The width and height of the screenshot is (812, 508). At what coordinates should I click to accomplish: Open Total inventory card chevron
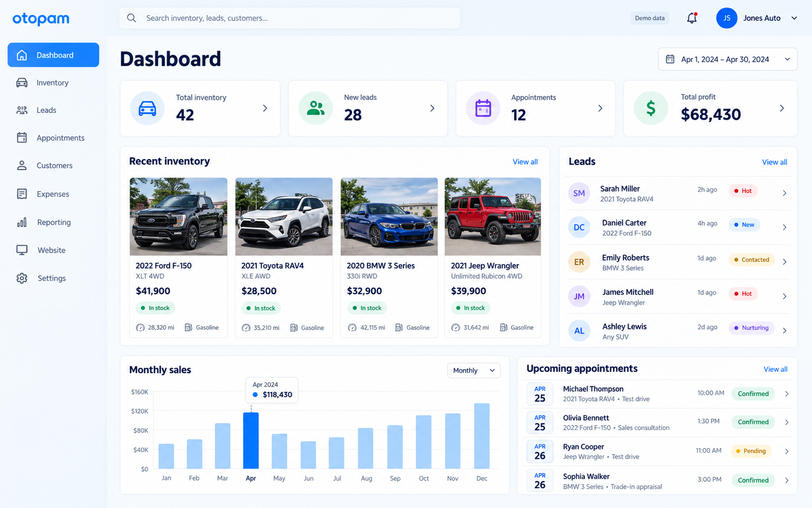click(265, 109)
